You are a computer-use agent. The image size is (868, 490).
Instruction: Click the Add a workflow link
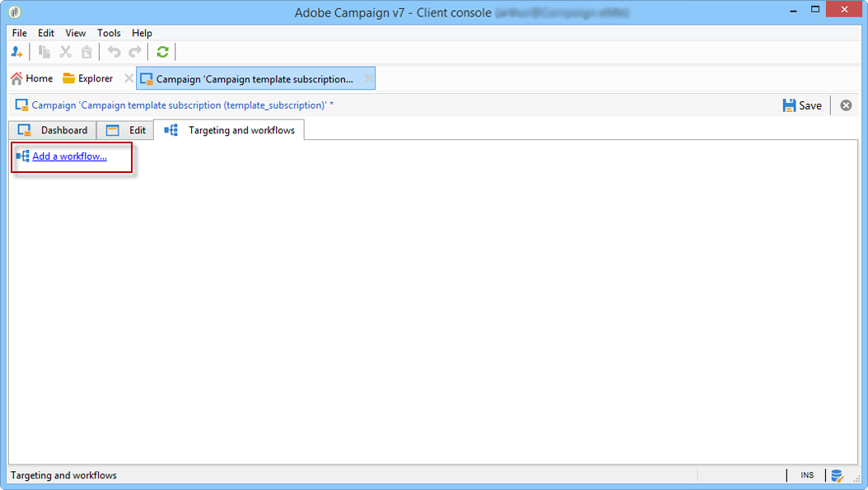pyautogui.click(x=70, y=156)
